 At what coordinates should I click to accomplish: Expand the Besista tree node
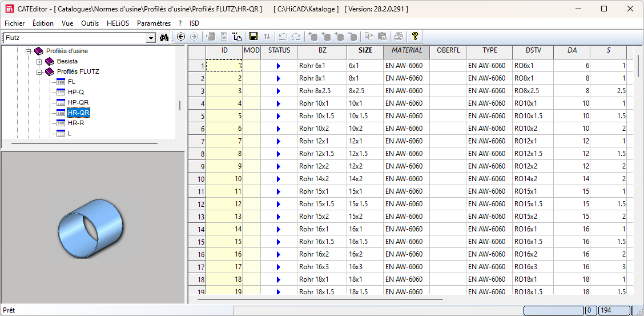(x=39, y=62)
